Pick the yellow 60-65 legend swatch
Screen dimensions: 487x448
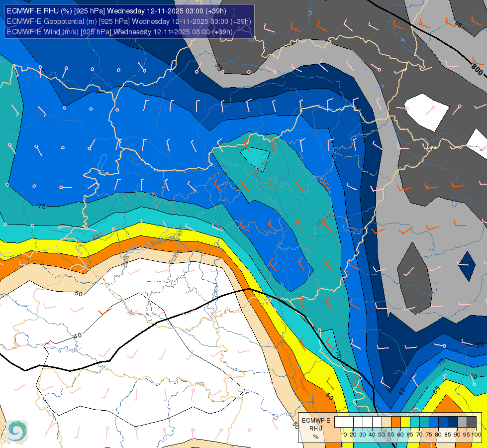405,422
